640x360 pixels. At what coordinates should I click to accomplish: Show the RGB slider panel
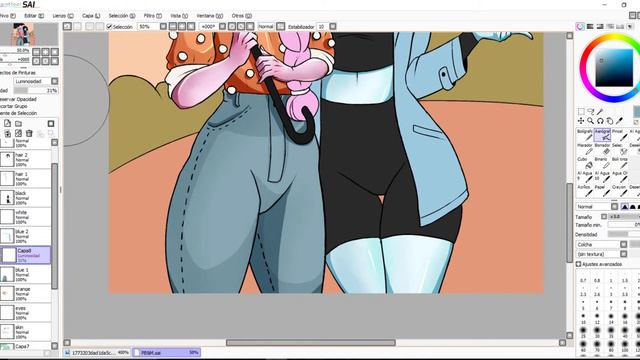(x=590, y=27)
